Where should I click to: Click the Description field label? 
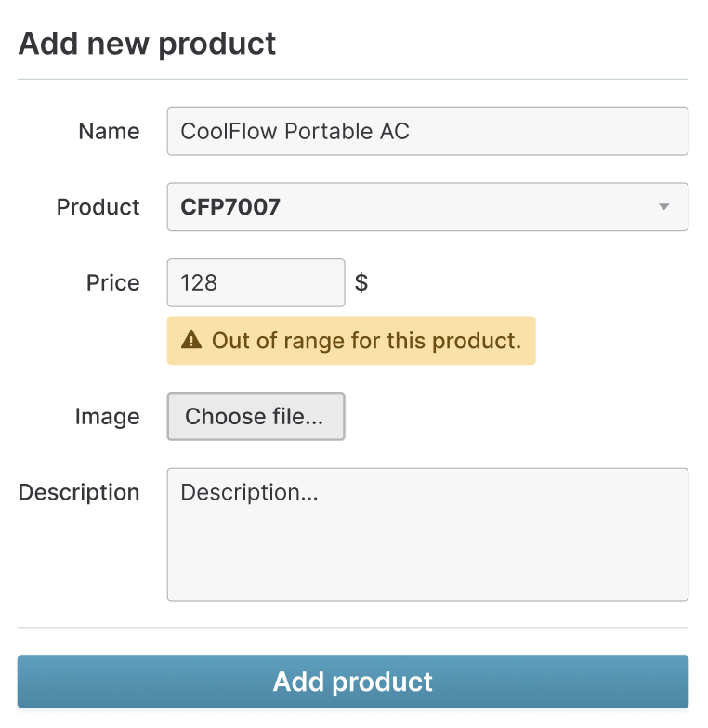[x=79, y=492]
